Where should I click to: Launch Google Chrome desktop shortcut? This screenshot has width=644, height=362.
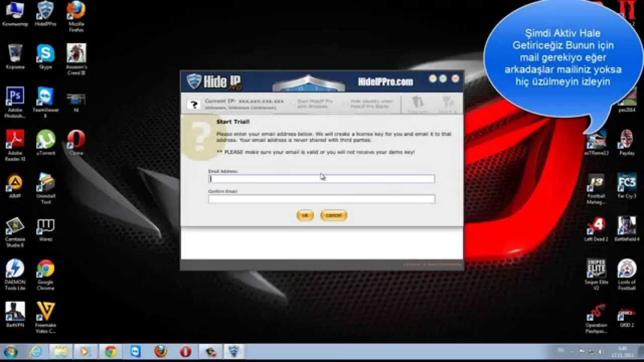click(x=45, y=276)
